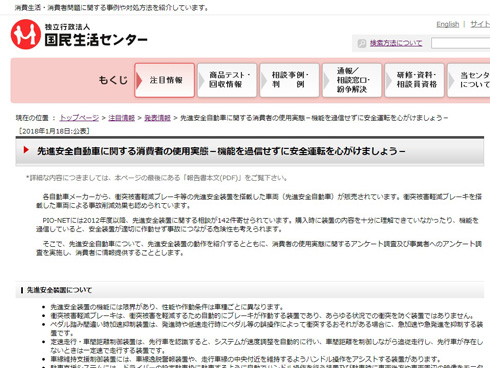490x368 pixels.
Task: Click the bullet starting 車線維持支援制御装置には
Action: 245,359
